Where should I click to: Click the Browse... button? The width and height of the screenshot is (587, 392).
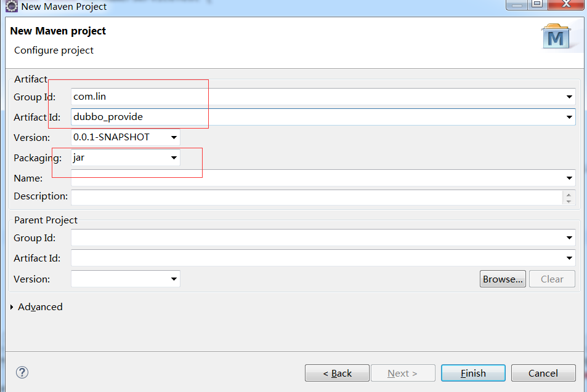[x=503, y=279]
